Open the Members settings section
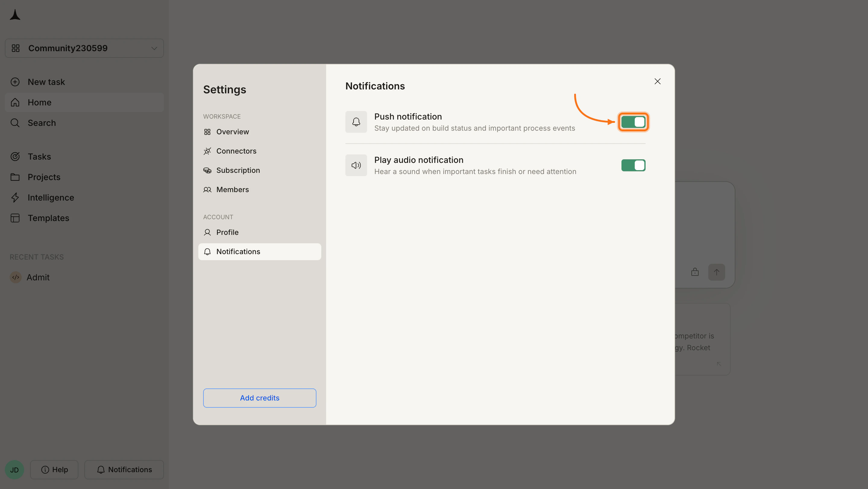868x489 pixels. tap(259, 190)
